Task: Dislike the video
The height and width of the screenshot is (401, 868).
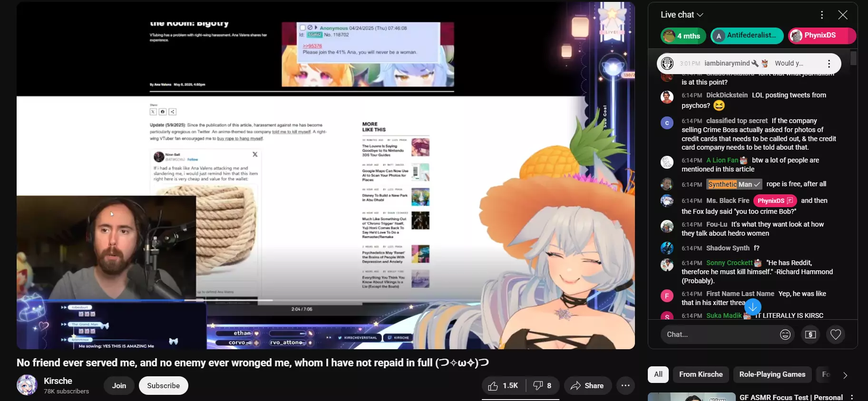Action: point(542,386)
